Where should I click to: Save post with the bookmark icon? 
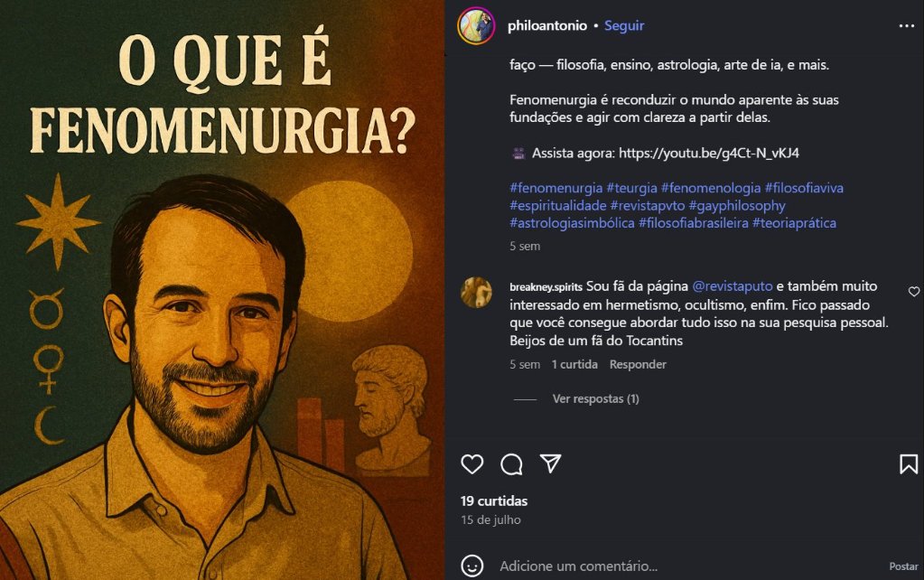(908, 464)
